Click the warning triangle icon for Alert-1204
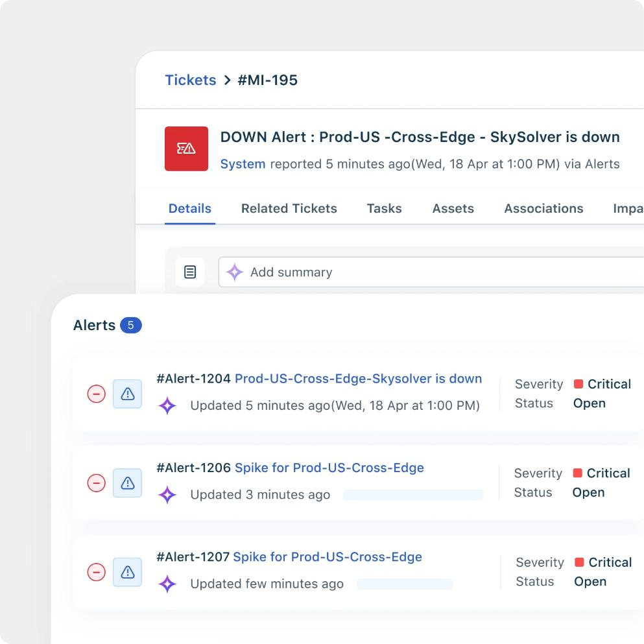 pyautogui.click(x=127, y=394)
